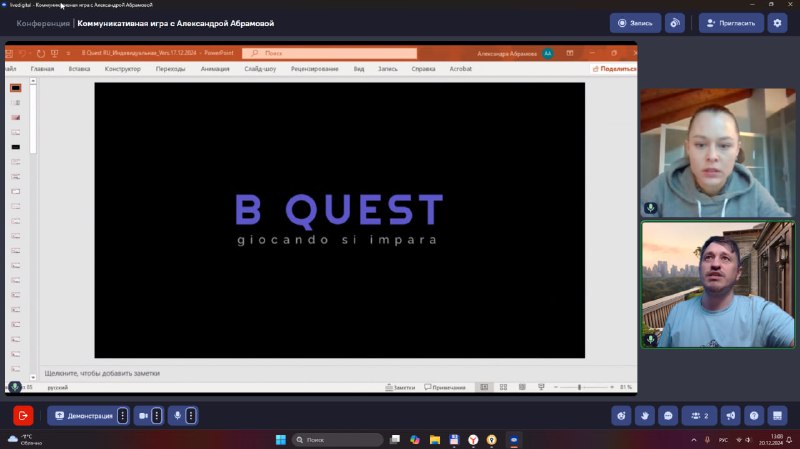800x449 pixels.
Task: Click the broadcast icon next to Запись
Action: pyautogui.click(x=674, y=23)
